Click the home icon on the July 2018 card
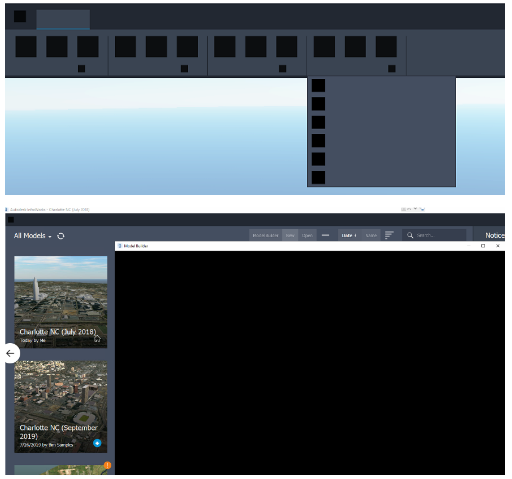Viewport: 512px width, 479px height. tap(97, 339)
